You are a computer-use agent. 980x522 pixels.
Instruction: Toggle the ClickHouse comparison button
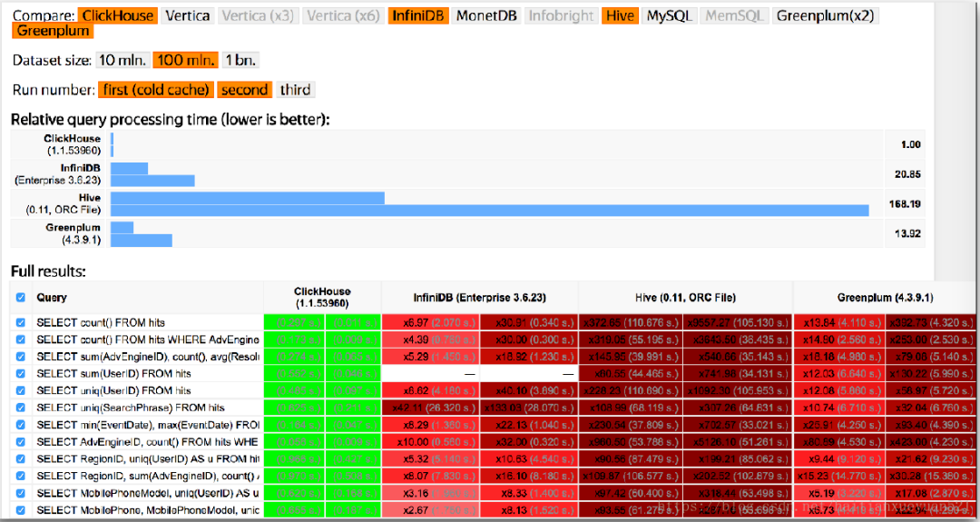[117, 15]
